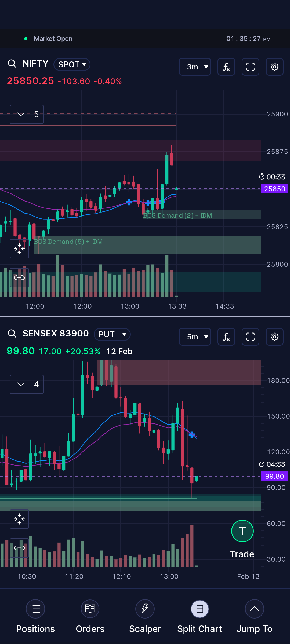
Task: Open fullscreen view for SENSEX chart
Action: coord(250,337)
